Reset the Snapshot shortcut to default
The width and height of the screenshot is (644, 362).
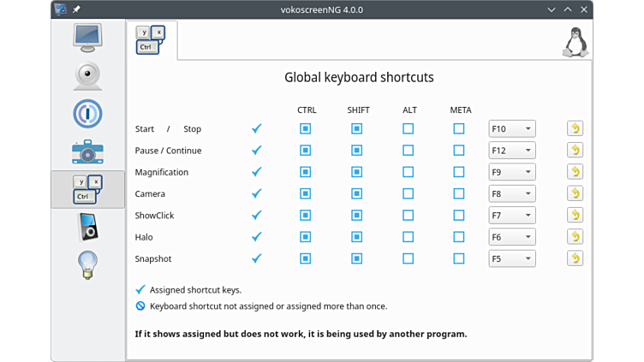575,258
